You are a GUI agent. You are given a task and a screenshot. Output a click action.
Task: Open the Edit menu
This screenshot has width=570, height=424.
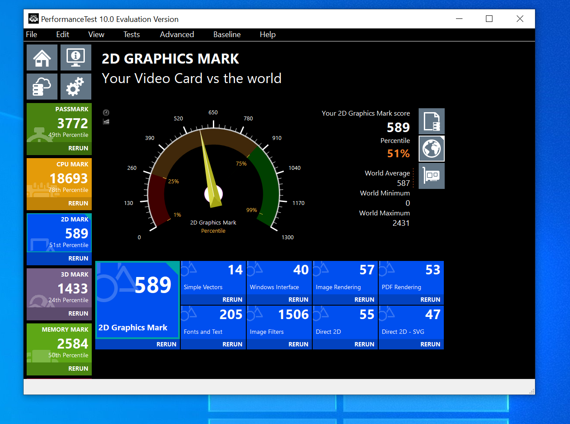click(x=63, y=35)
